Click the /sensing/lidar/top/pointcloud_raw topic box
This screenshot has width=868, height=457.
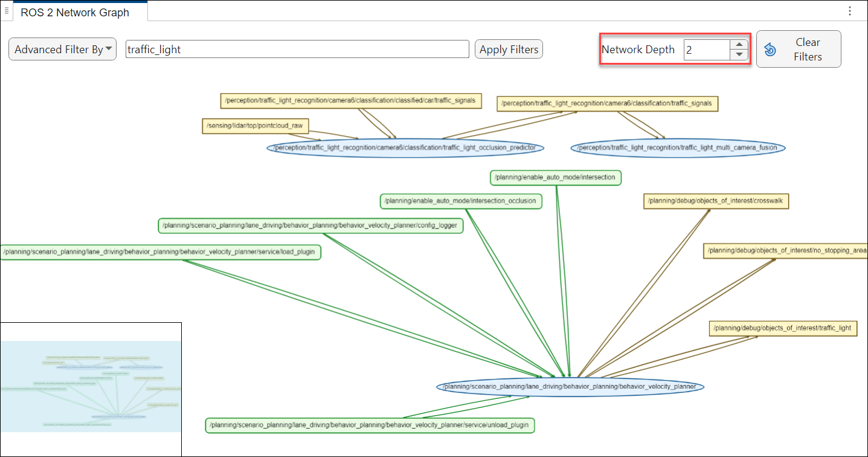click(255, 126)
